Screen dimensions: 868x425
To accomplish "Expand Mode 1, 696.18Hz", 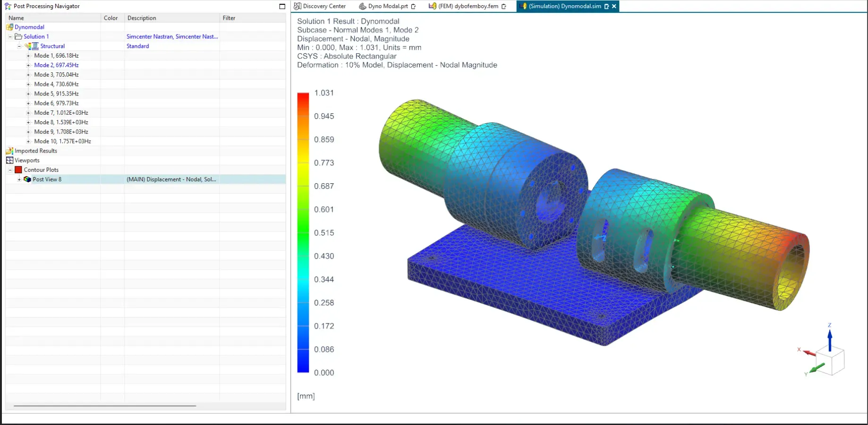I will pyautogui.click(x=28, y=56).
